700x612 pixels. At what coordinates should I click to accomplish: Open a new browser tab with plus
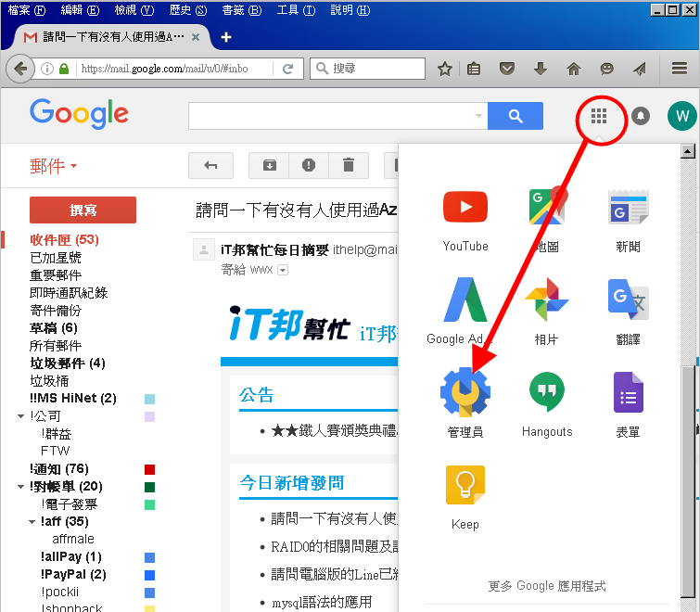pyautogui.click(x=226, y=37)
